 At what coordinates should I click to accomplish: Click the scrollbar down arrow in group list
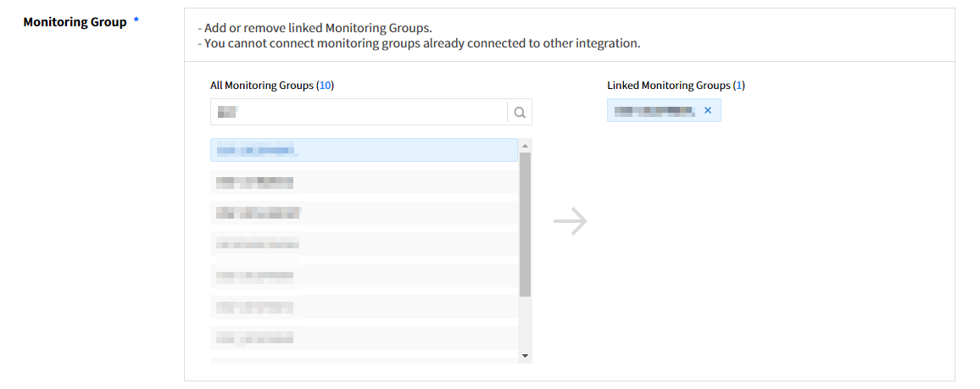pyautogui.click(x=525, y=356)
